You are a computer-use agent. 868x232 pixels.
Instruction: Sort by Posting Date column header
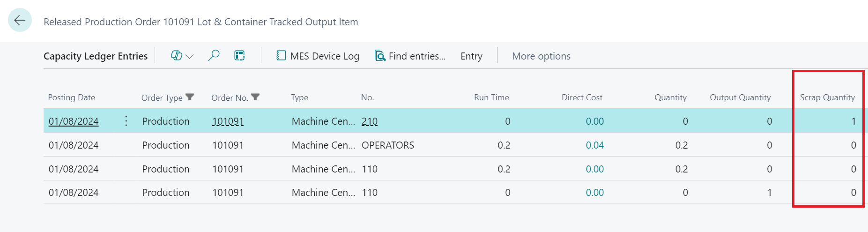click(x=71, y=97)
